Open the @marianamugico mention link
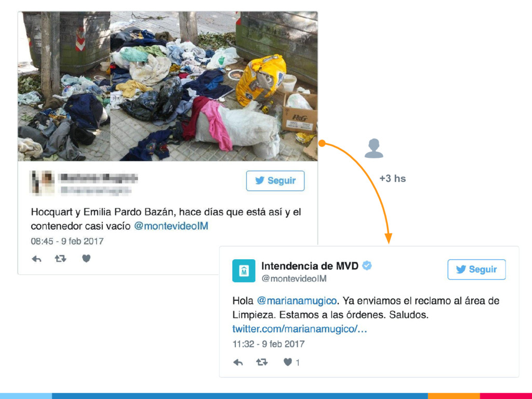The height and width of the screenshot is (399, 532). pyautogui.click(x=297, y=301)
